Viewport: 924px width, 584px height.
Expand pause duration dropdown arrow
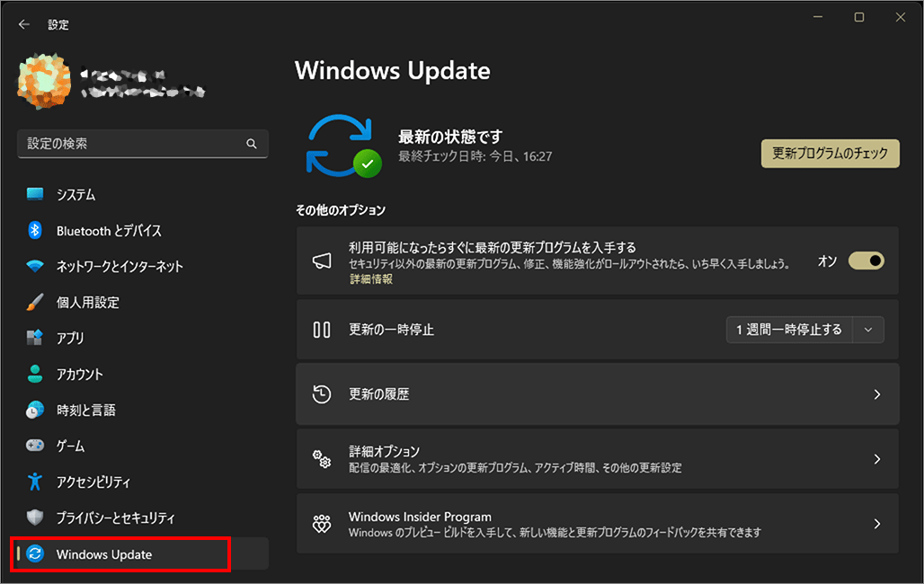pyautogui.click(x=868, y=330)
